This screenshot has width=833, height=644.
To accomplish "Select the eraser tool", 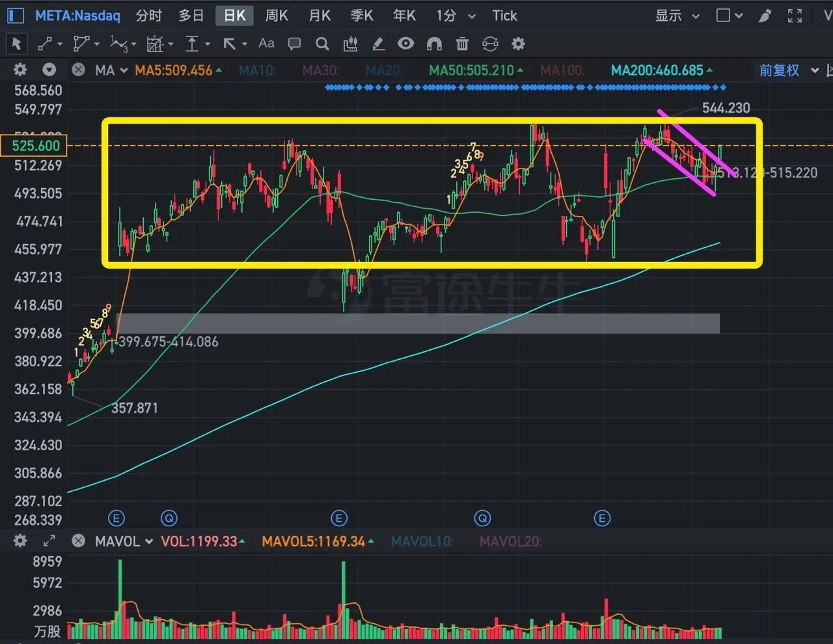I will point(378,44).
